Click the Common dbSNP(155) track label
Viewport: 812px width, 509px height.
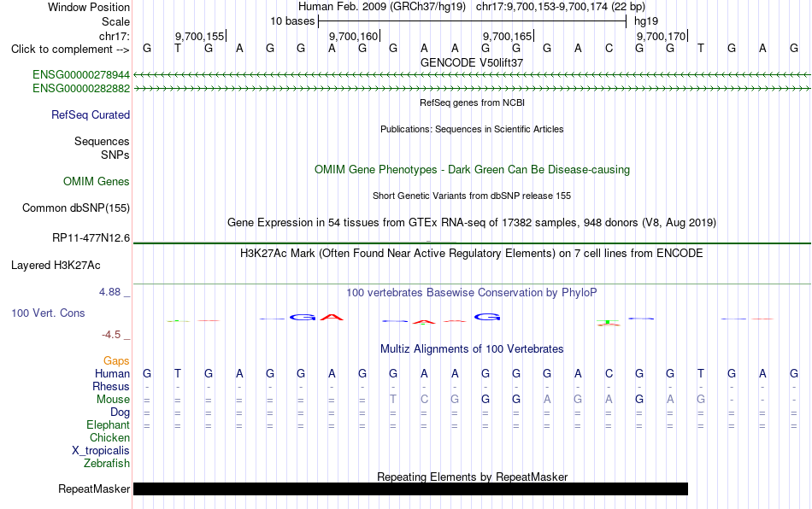[x=76, y=208]
